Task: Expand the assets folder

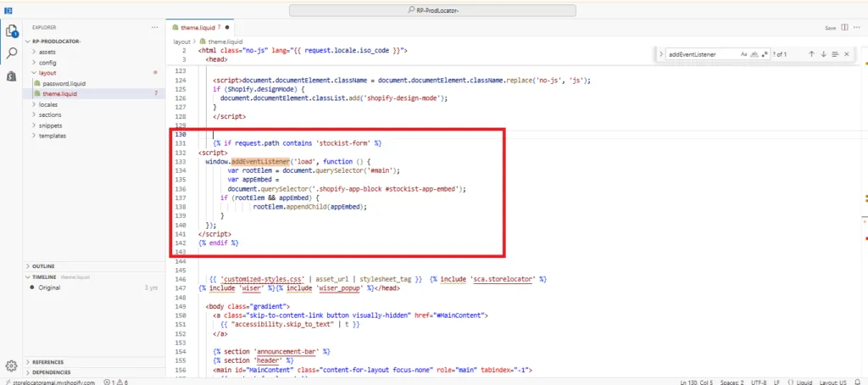Action: tap(47, 52)
